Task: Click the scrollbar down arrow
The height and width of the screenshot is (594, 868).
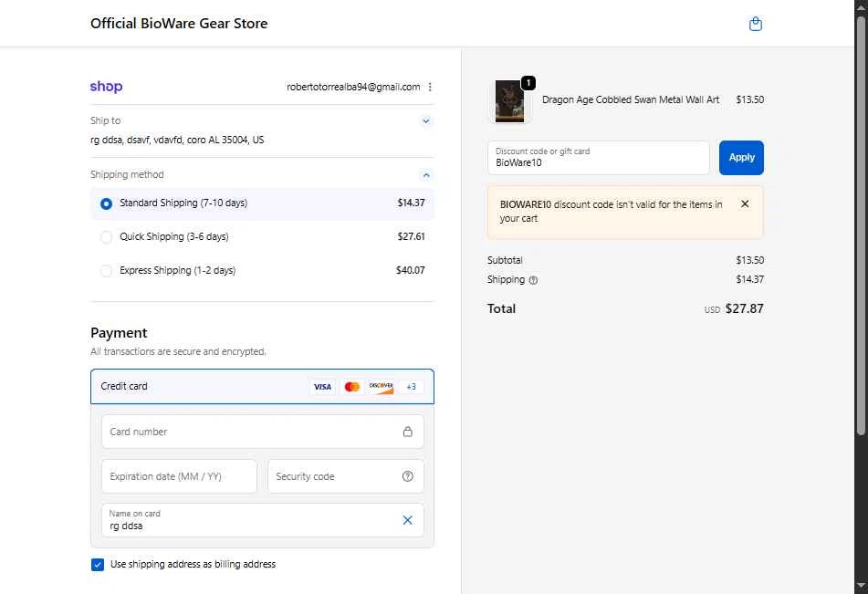Action: [x=861, y=586]
